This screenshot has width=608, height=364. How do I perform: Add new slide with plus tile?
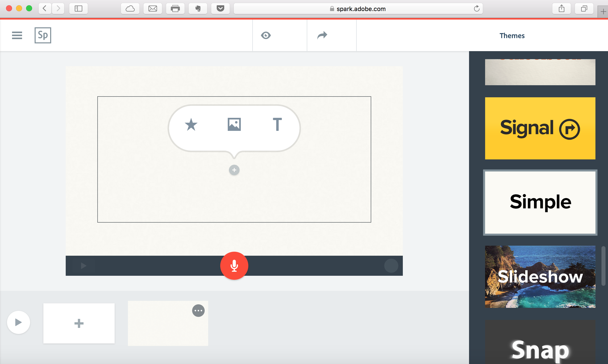79,323
